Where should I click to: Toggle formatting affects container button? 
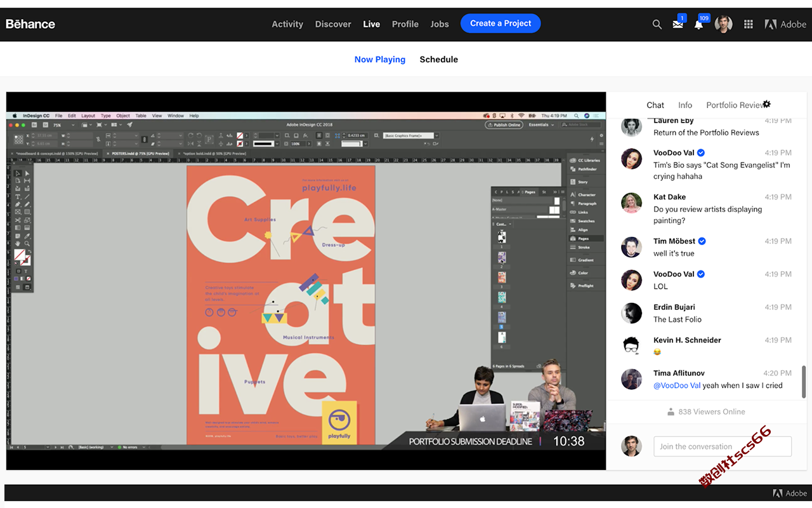tap(18, 271)
